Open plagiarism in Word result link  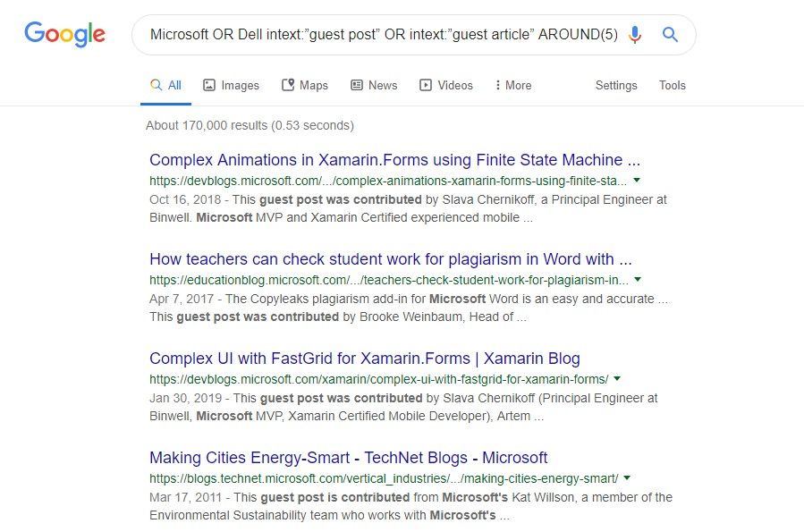[x=390, y=259]
